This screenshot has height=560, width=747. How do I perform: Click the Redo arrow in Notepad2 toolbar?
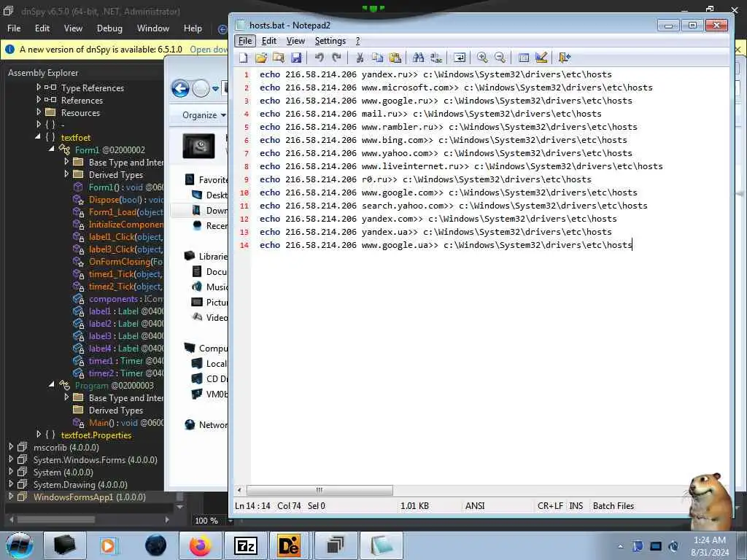(x=336, y=58)
